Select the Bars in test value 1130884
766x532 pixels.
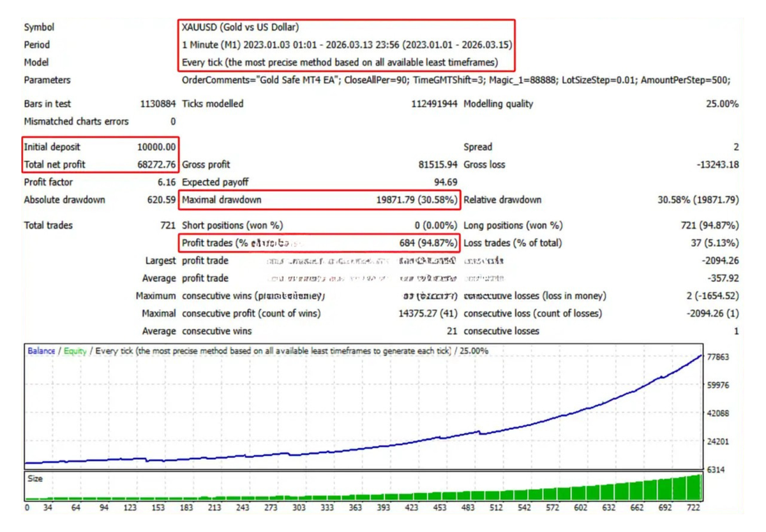coord(158,104)
